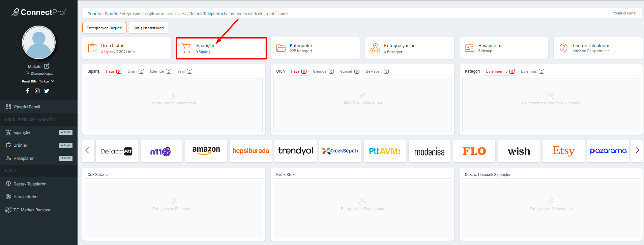Click the user profile avatar
The height and width of the screenshot is (245, 644).
coord(39,43)
